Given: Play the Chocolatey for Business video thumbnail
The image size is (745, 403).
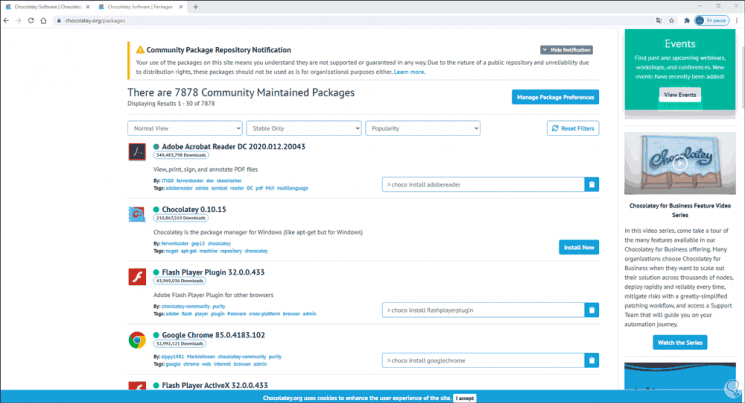Looking at the screenshot, I should coord(680,163).
